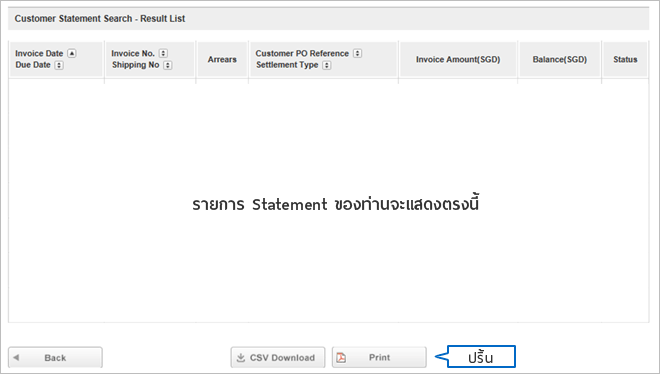Print the statement as PDF

tap(379, 358)
